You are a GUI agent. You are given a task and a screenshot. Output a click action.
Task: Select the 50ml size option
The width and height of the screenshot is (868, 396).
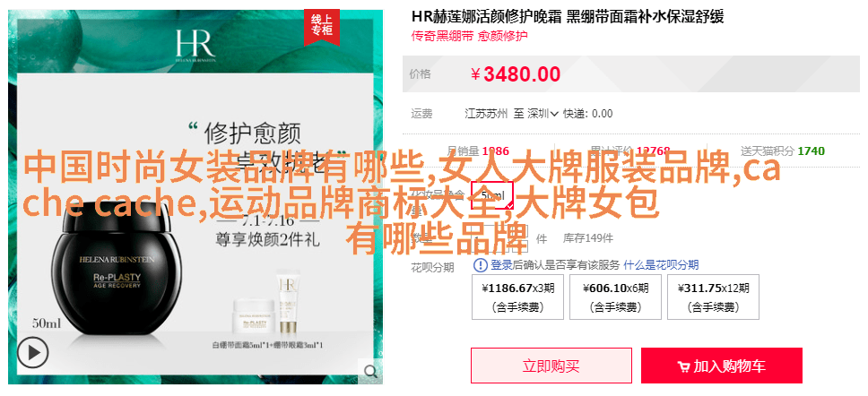(x=492, y=195)
